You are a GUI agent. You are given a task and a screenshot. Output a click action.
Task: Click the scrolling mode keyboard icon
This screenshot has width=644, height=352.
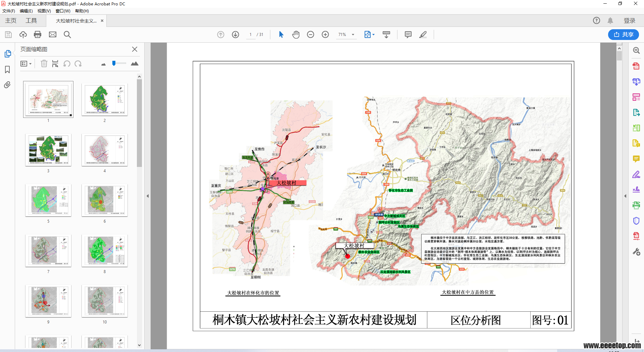click(386, 35)
